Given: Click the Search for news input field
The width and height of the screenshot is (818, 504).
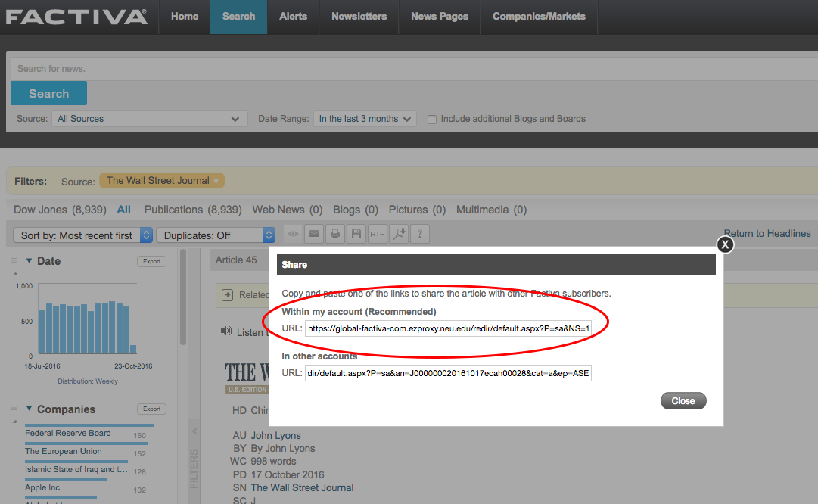Looking at the screenshot, I should tap(415, 69).
